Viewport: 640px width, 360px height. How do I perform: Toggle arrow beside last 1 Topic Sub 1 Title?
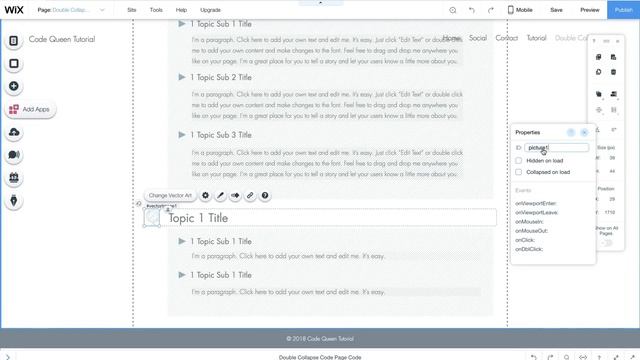coord(182,275)
